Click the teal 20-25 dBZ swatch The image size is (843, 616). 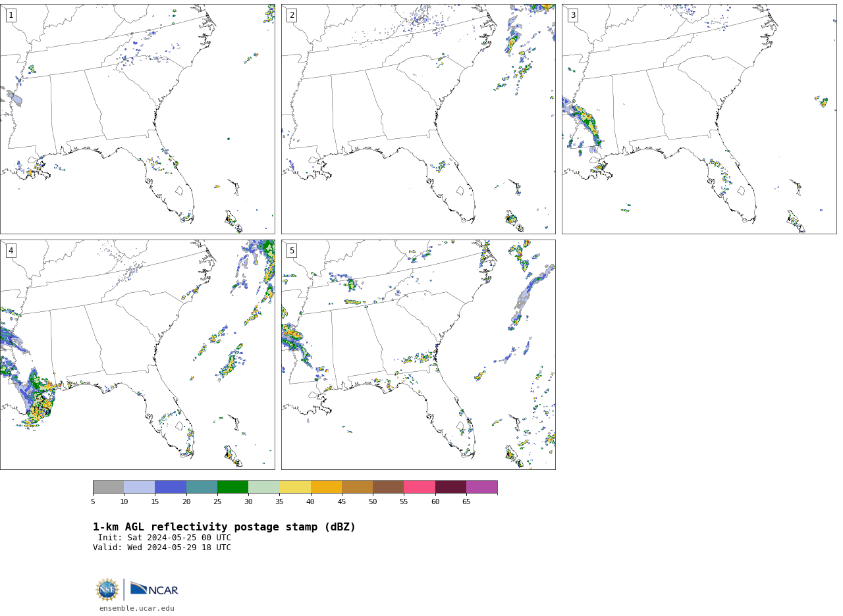click(x=202, y=487)
